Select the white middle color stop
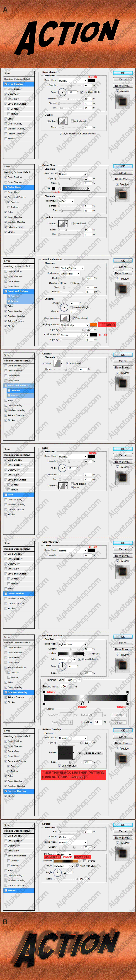Image resolution: width=136 pixels, height=980 pixels. (x=83, y=703)
